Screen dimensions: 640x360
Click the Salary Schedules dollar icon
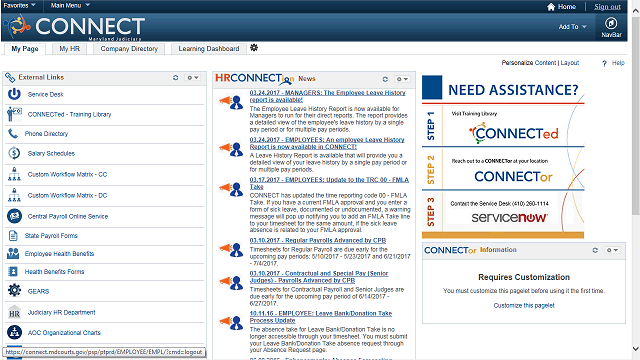(14, 153)
